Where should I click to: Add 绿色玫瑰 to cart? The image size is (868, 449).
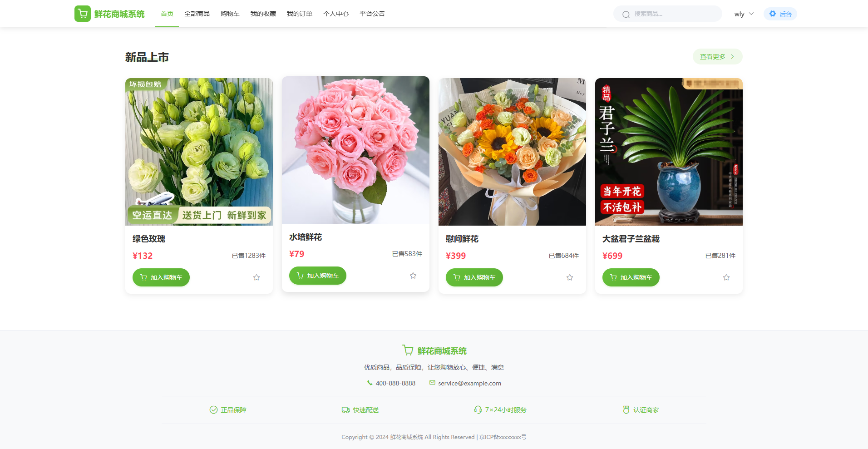click(x=161, y=277)
